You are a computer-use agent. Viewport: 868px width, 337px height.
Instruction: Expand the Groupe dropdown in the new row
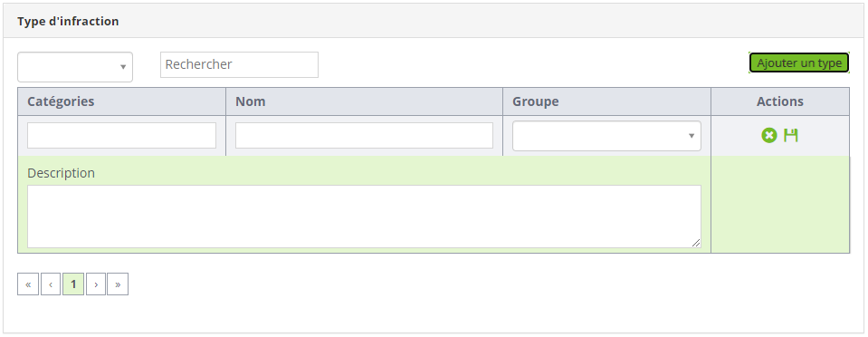tap(606, 136)
